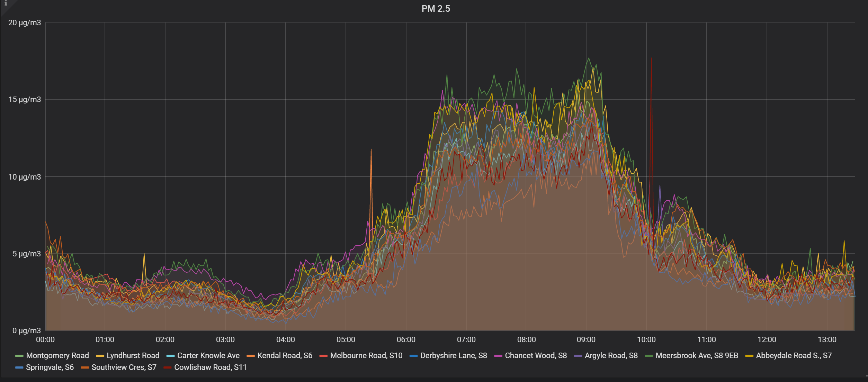Screen dimensions: 868x382
Task: Open color picker for Melbourne Road, S10 swatch
Action: [x=323, y=356]
